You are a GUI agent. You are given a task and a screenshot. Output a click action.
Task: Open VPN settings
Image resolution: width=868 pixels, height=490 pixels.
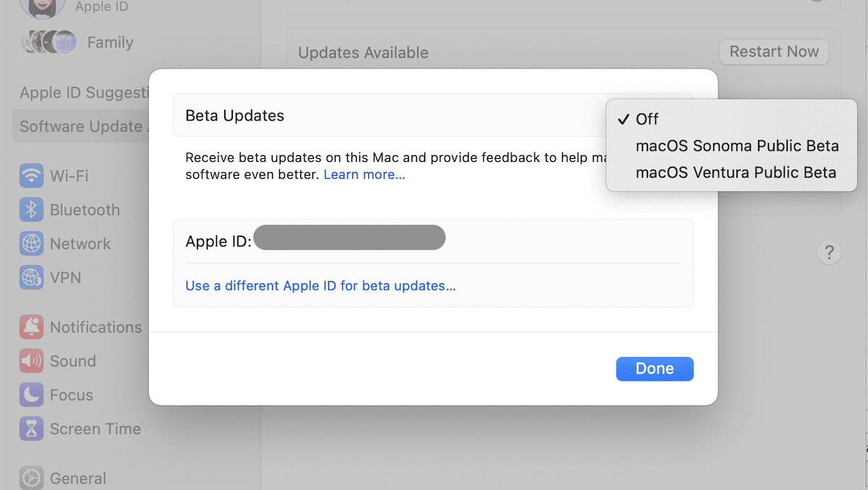coord(30,278)
